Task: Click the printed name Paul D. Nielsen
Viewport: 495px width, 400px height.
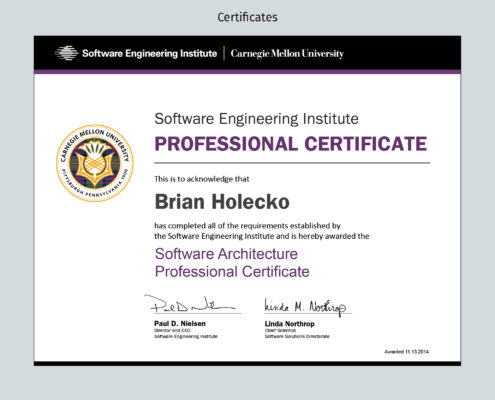Action: 180,324
